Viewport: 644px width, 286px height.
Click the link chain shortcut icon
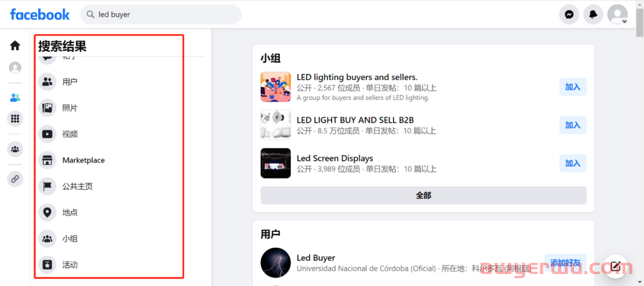point(15,179)
